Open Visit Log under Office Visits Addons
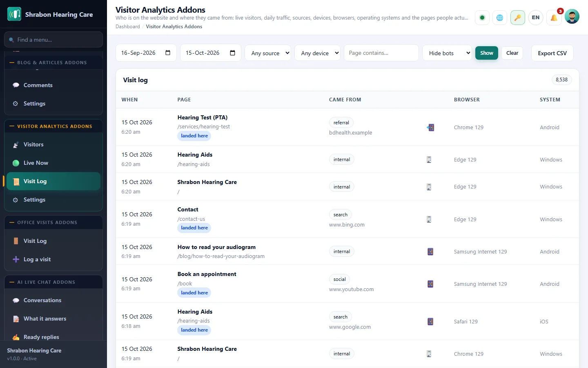Screen dimensions: 588x368 coord(53,241)
